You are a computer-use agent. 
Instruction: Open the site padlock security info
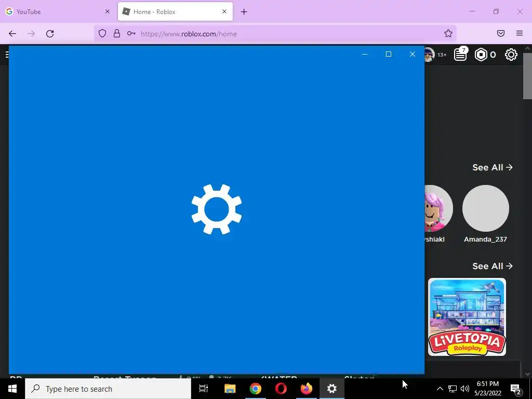pos(117,33)
